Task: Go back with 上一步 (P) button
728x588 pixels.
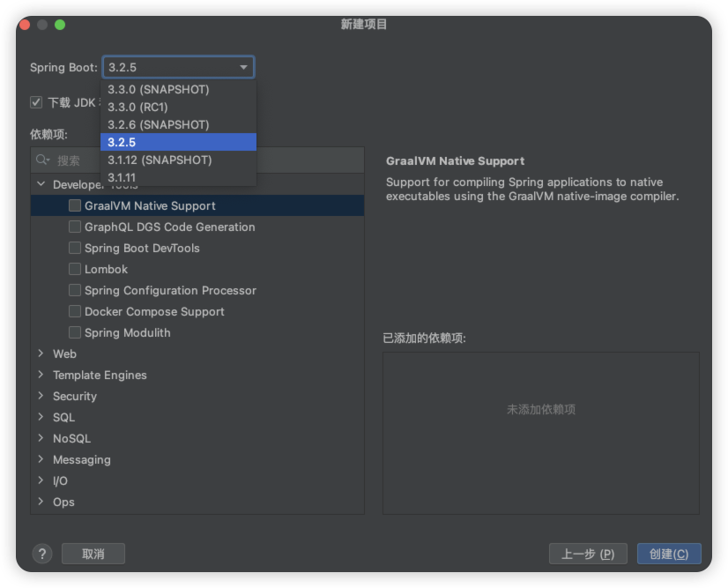Action: tap(588, 554)
